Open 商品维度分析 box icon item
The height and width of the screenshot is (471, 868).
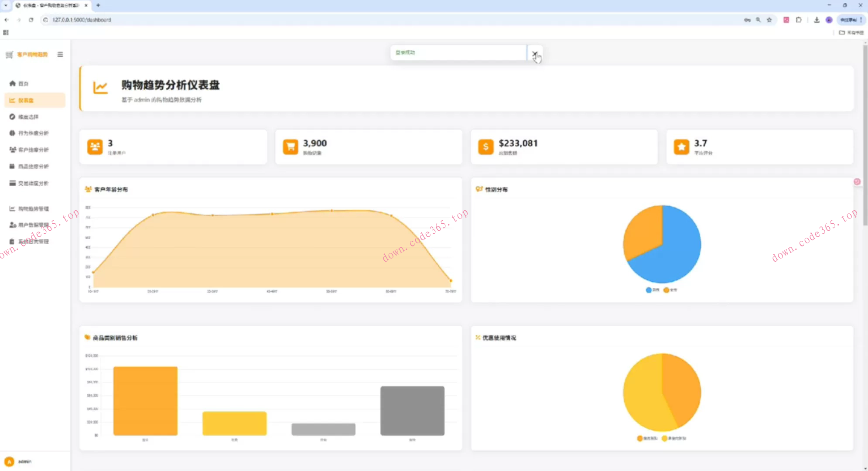[x=12, y=166]
